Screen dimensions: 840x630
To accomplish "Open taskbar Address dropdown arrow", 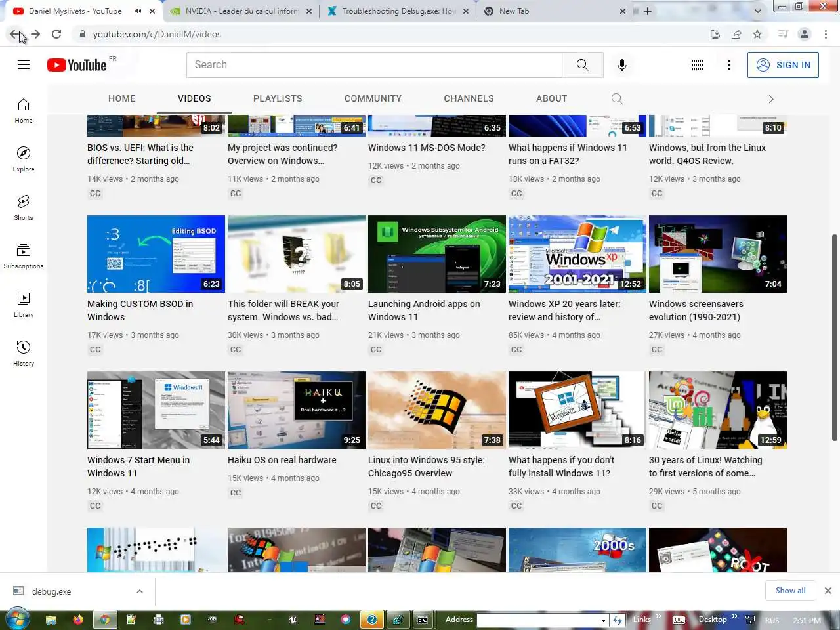I will [x=603, y=620].
